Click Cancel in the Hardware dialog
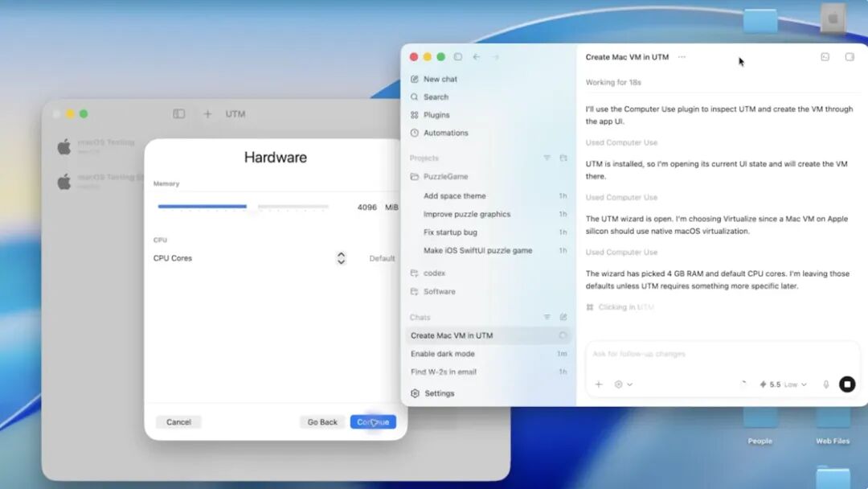The height and width of the screenshot is (489, 868). click(178, 422)
